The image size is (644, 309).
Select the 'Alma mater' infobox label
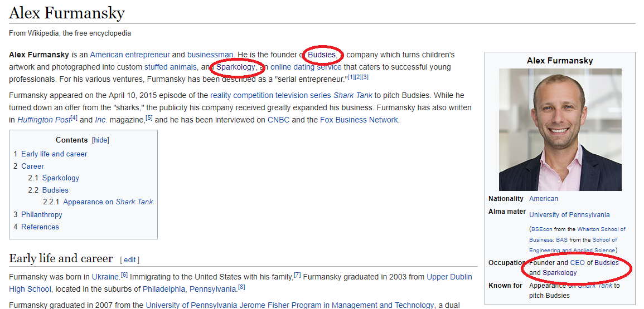click(x=507, y=212)
